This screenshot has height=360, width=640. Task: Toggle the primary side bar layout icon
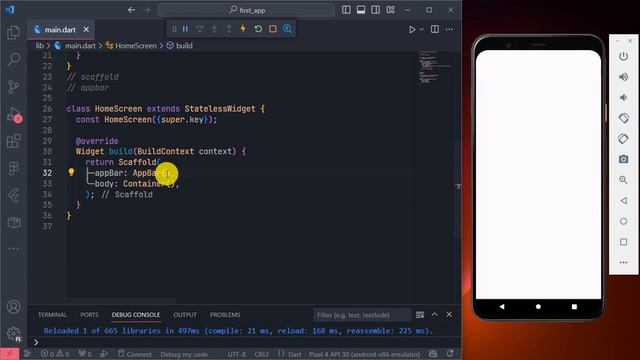click(346, 10)
